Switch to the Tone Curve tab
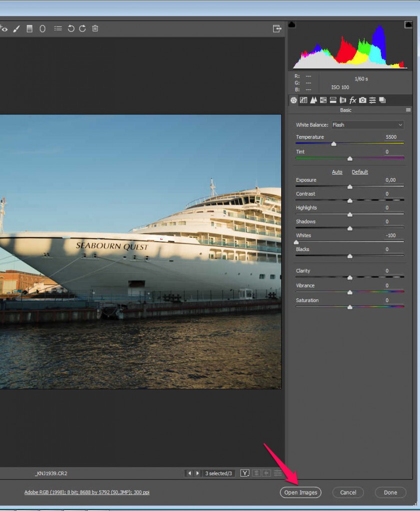Screen dimensions: 420x511 (303, 100)
